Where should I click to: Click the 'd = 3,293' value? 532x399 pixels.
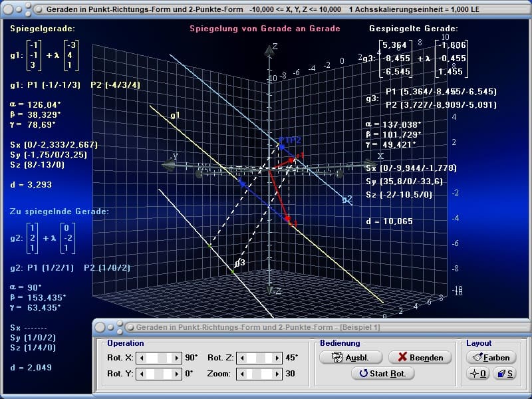coord(31,185)
